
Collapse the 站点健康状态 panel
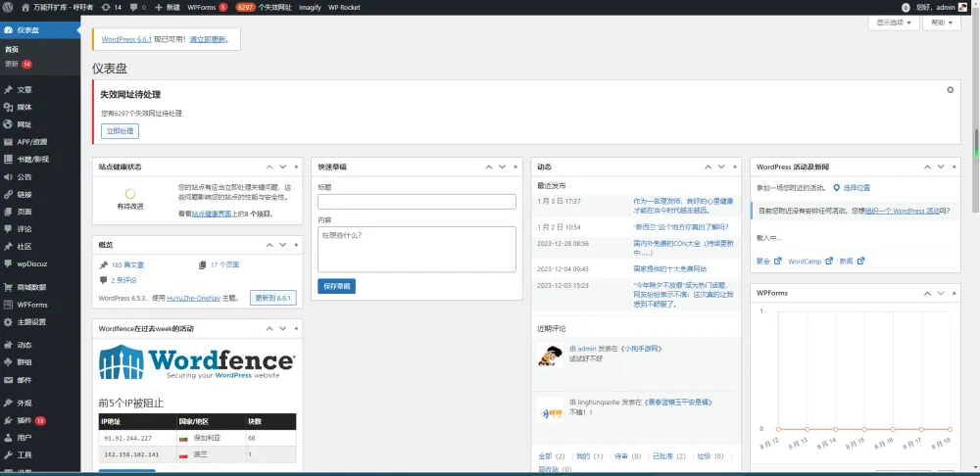click(x=296, y=167)
